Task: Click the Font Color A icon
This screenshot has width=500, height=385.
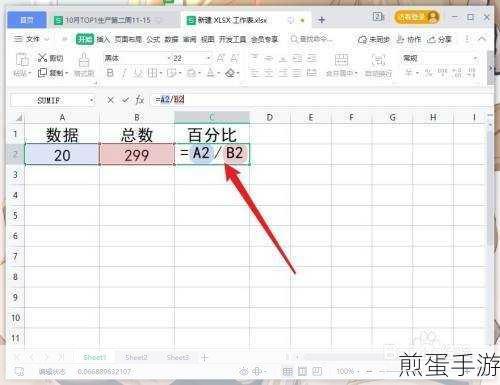Action: click(211, 73)
